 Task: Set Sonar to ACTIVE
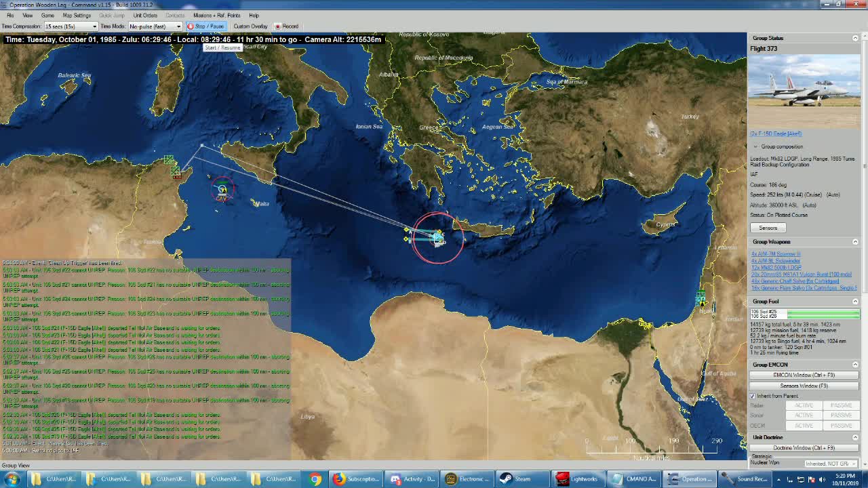[804, 415]
